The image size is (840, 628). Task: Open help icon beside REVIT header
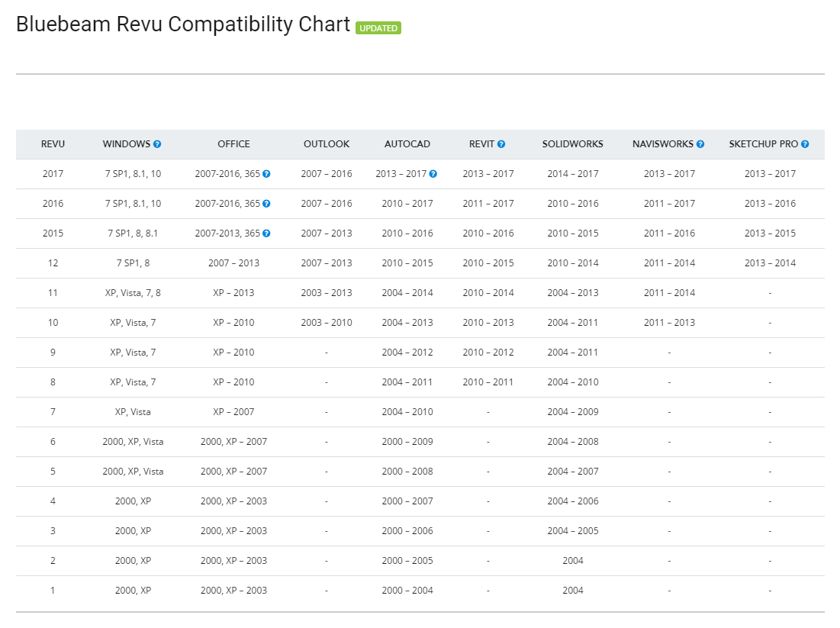pyautogui.click(x=501, y=144)
